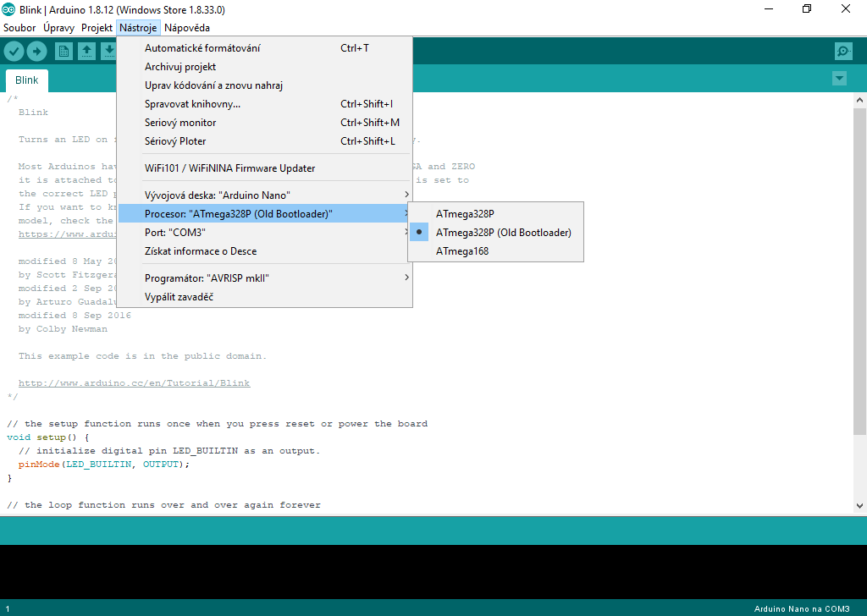Click the editor scrollbar down arrow
Viewport: 867px width, 616px height.
click(x=860, y=505)
